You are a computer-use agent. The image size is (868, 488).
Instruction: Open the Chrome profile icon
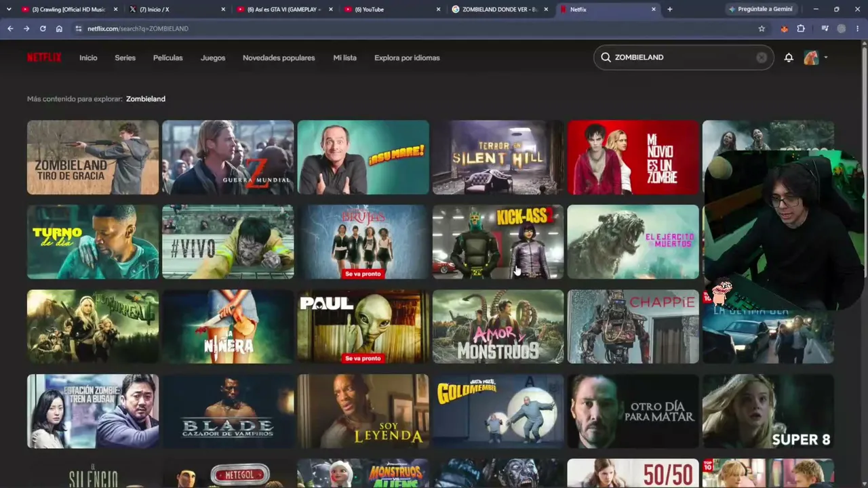point(842,28)
